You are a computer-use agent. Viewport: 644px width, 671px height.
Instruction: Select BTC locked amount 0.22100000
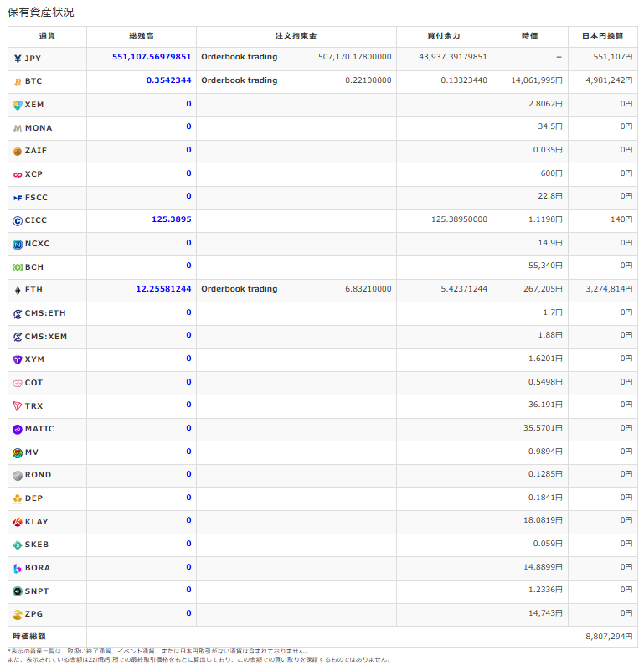[x=368, y=80]
